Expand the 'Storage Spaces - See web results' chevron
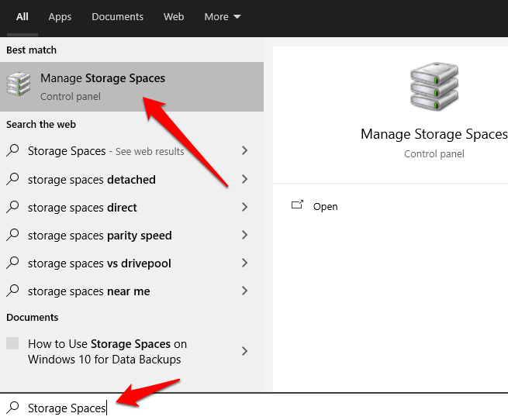Viewport: 508px width, 420px height. (x=245, y=151)
